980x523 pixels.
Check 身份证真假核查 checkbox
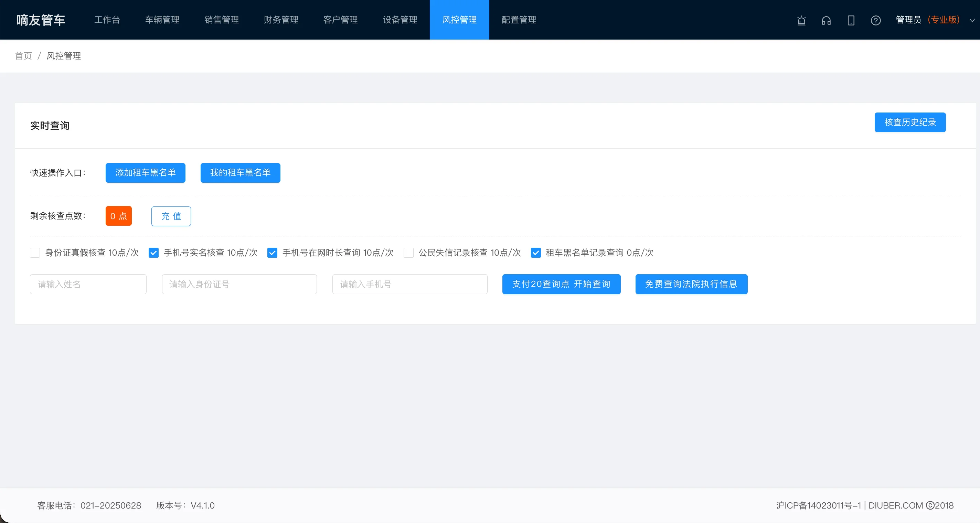[x=35, y=253]
